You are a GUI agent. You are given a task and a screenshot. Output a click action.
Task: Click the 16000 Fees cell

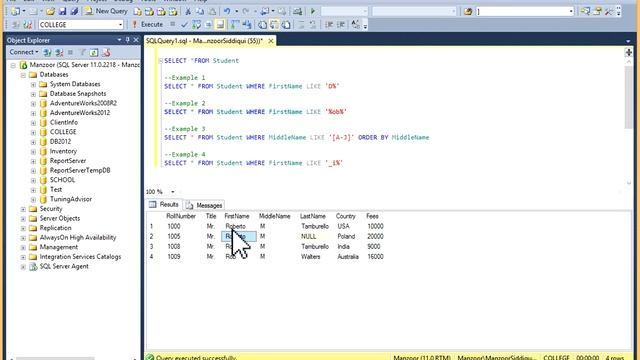tap(375, 257)
